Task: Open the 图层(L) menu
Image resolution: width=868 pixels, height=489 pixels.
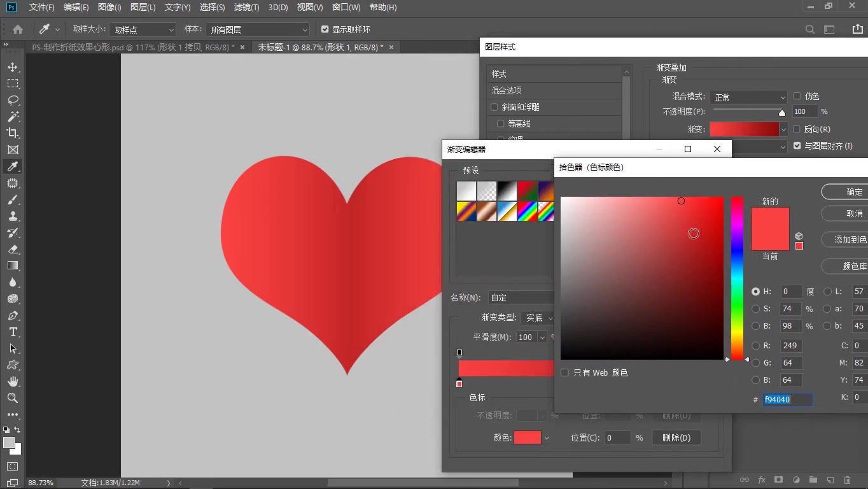Action: click(x=143, y=7)
